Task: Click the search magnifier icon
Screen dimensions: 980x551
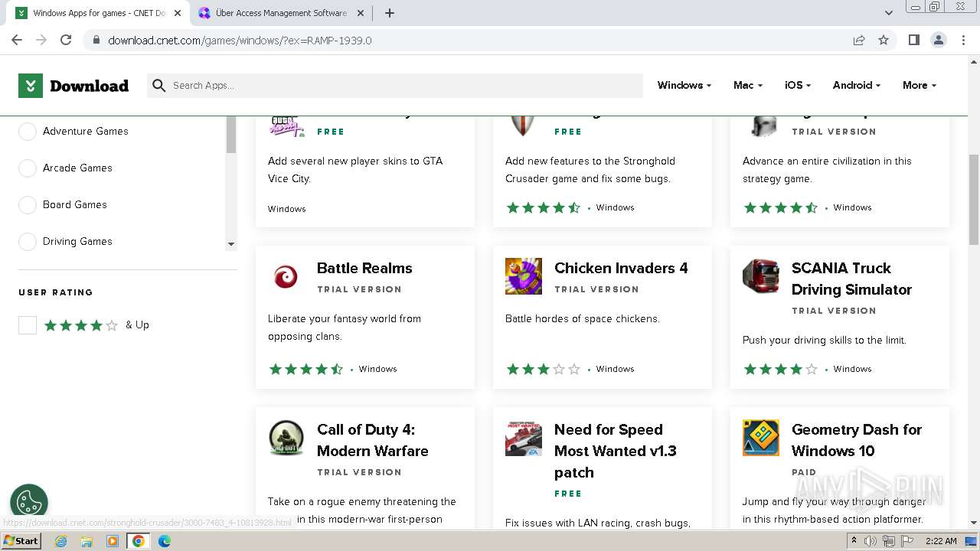Action: click(158, 86)
